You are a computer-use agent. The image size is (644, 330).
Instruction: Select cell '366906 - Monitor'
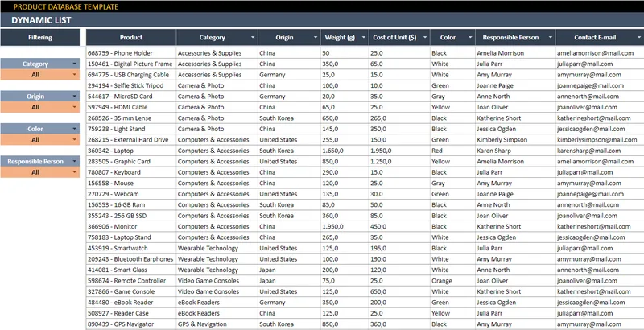(x=131, y=226)
